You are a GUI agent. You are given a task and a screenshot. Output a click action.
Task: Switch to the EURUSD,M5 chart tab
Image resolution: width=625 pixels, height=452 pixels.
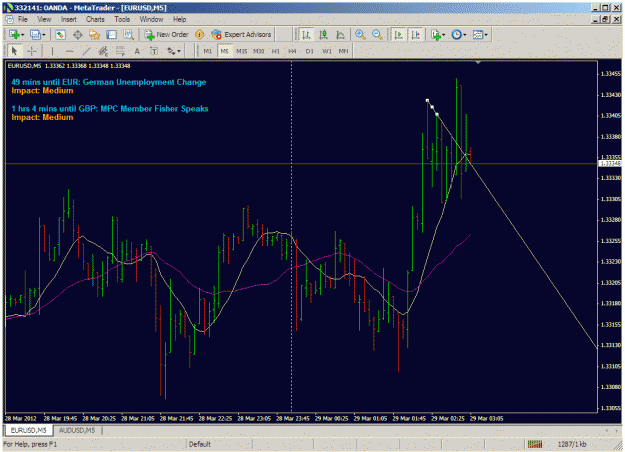click(28, 430)
